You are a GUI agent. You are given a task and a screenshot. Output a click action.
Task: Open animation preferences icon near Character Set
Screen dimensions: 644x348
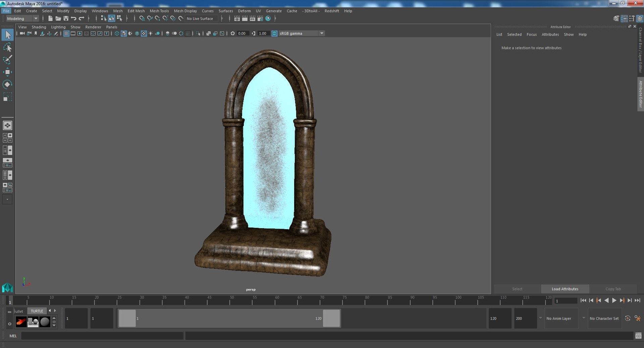[x=638, y=318]
